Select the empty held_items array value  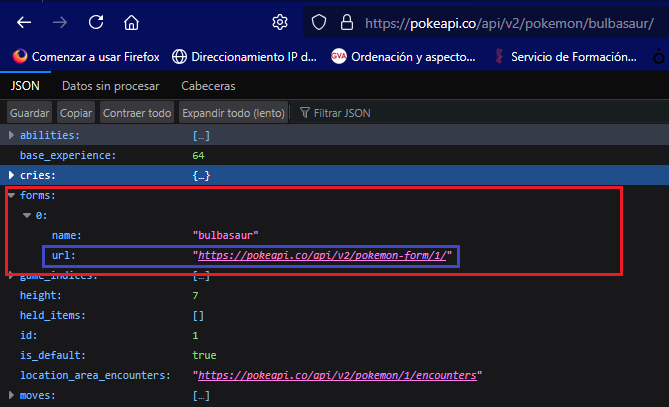pyautogui.click(x=198, y=316)
